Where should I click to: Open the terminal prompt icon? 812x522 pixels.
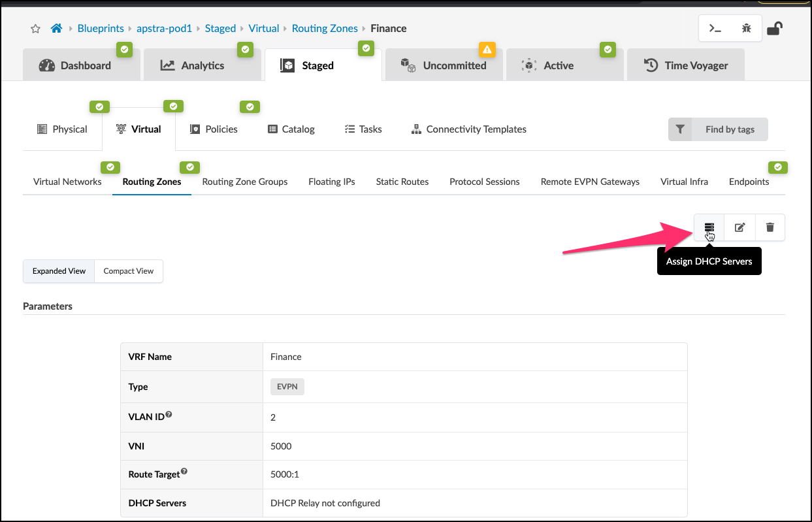(x=715, y=29)
